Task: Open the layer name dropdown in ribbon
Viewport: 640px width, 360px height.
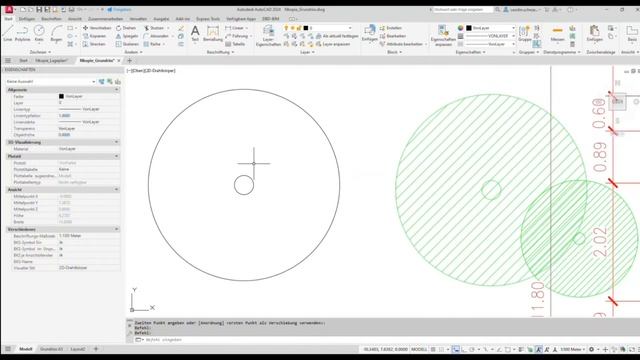Action: pyautogui.click(x=328, y=28)
